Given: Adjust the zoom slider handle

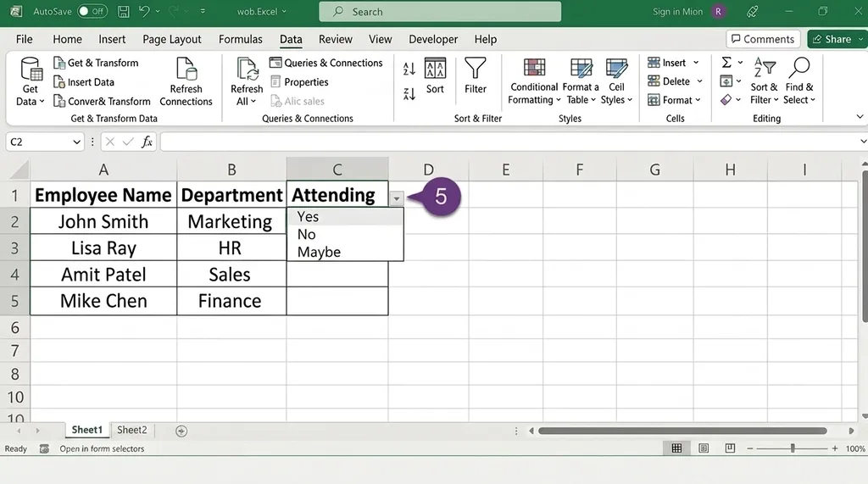Looking at the screenshot, I should (x=793, y=448).
